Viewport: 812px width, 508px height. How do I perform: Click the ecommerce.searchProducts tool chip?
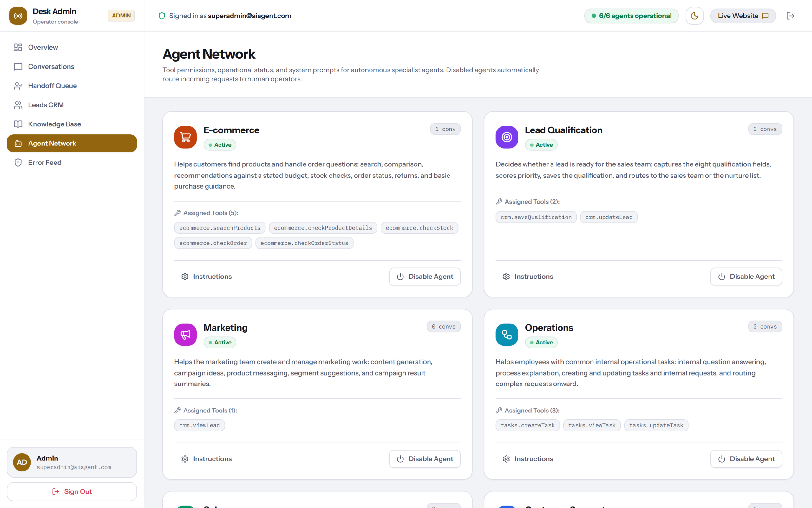click(x=220, y=228)
